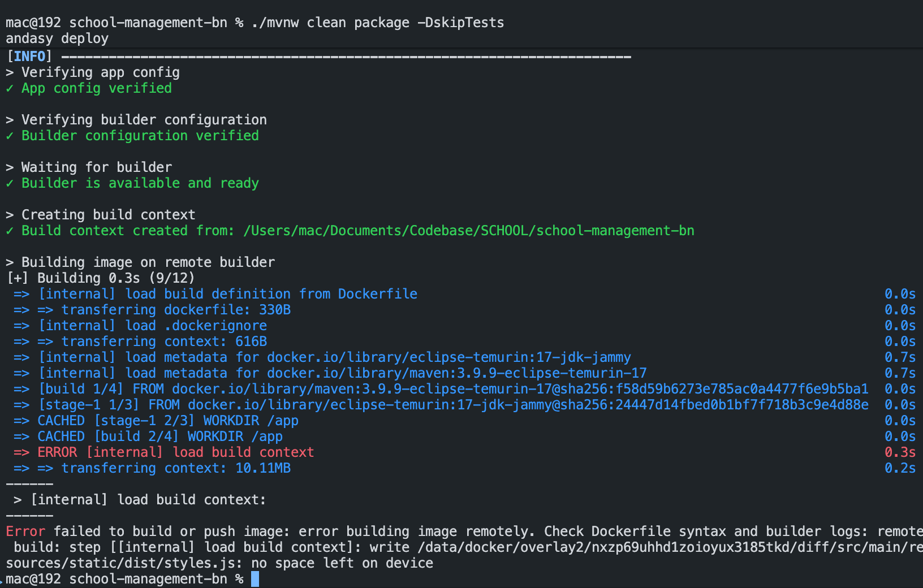Click the CACHED [stage-1 2/3] WORKDIR line
This screenshot has height=588, width=923.
[x=167, y=421]
